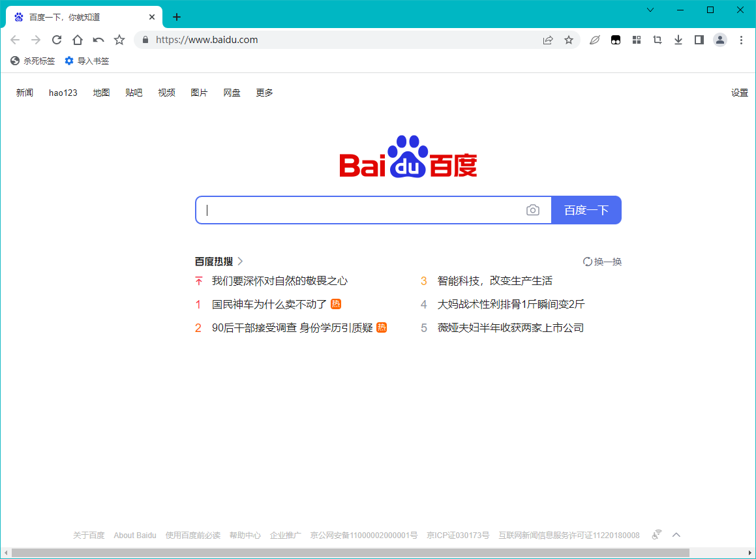Open the tab search chevron in title bar
The height and width of the screenshot is (559, 756).
pyautogui.click(x=650, y=10)
